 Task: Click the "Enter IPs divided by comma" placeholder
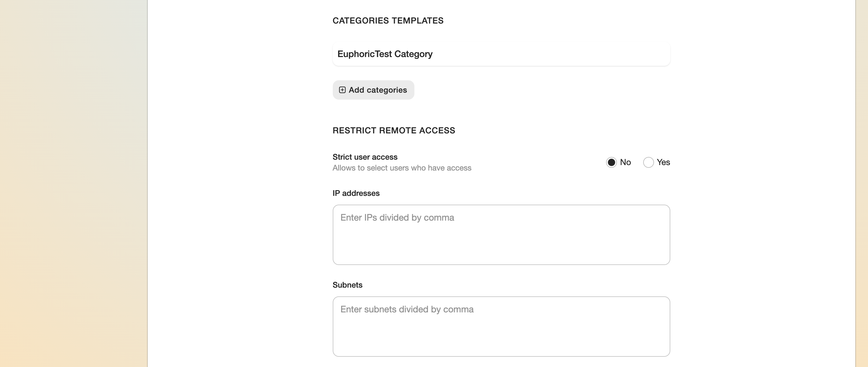[397, 218]
